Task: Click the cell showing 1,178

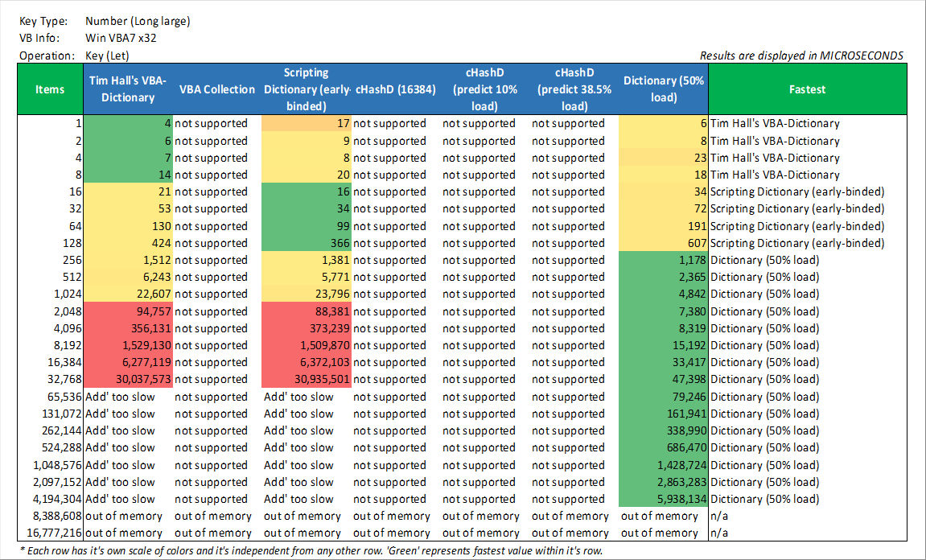Action: point(665,260)
